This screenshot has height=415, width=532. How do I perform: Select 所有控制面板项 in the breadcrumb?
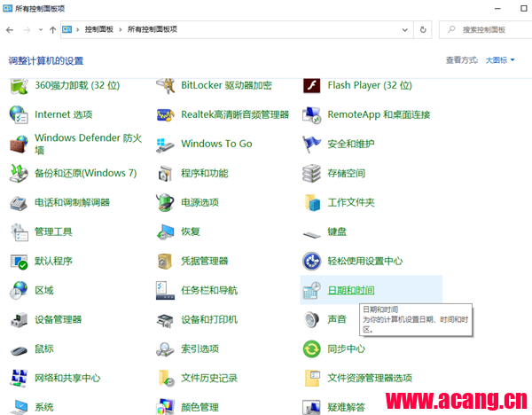[153, 29]
